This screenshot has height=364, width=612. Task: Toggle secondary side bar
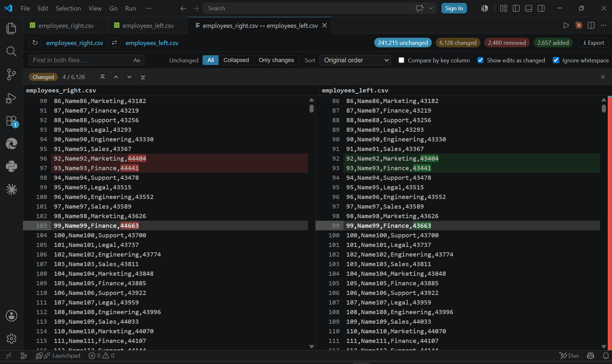tap(541, 8)
